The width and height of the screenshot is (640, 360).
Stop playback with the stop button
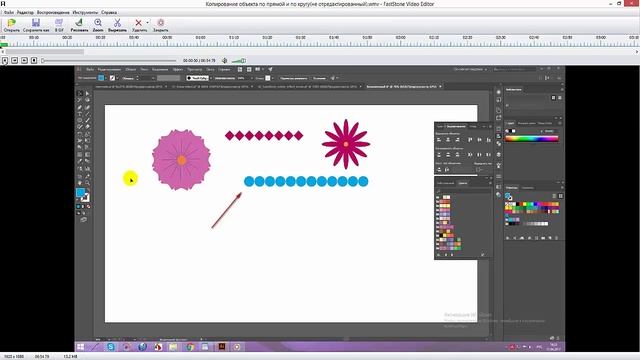pyautogui.click(x=34, y=60)
